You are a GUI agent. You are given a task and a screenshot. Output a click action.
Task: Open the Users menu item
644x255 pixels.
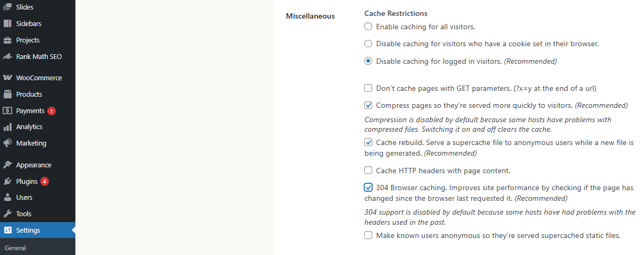click(x=24, y=198)
